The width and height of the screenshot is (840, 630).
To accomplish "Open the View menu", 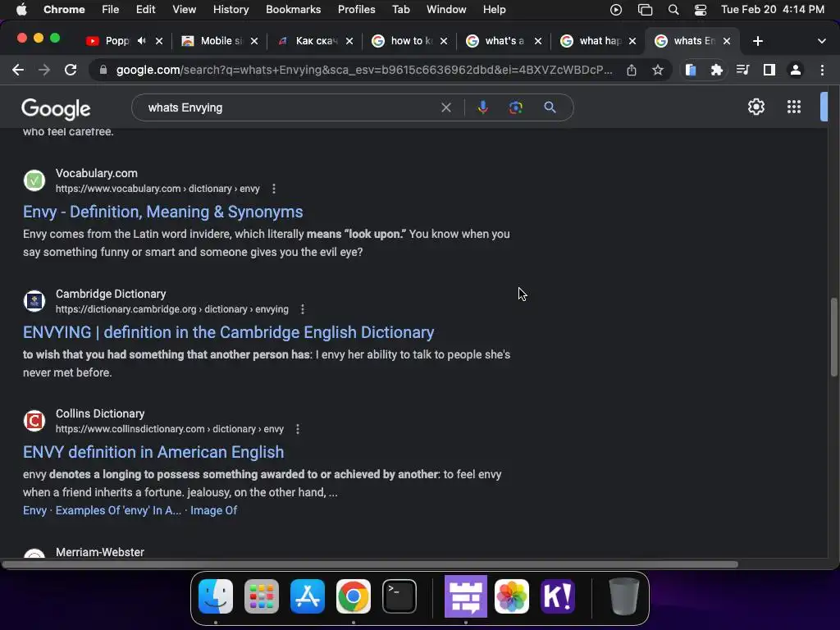I will coord(184,10).
